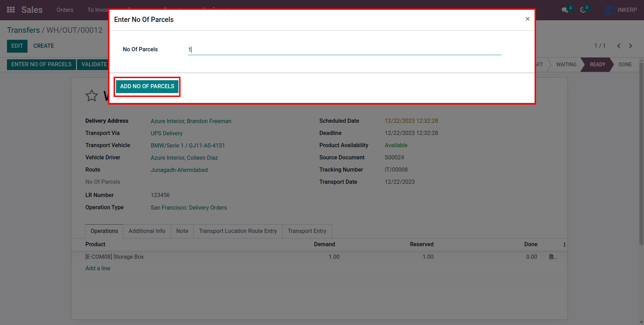The height and width of the screenshot is (325, 644).
Task: Go to the previous record arrow
Action: click(x=619, y=46)
